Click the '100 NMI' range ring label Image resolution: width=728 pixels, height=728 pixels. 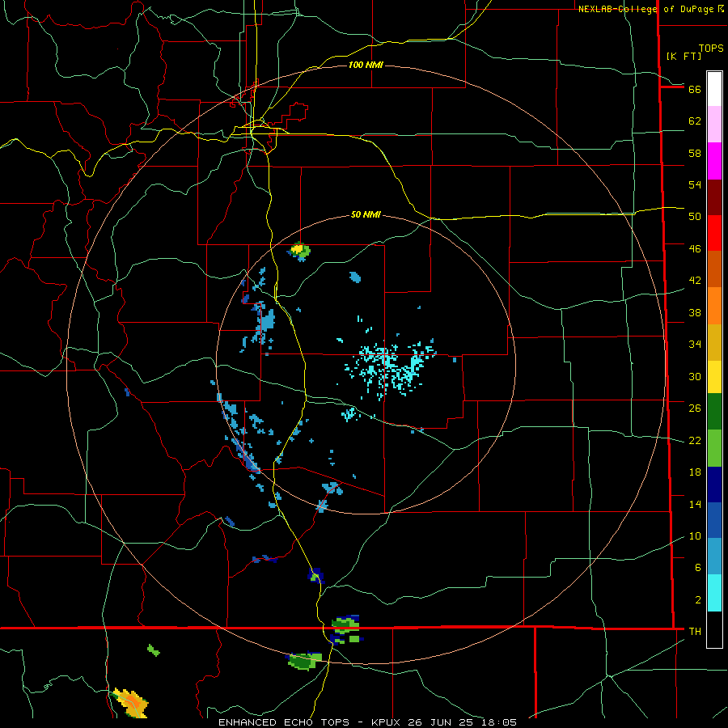tap(366, 65)
